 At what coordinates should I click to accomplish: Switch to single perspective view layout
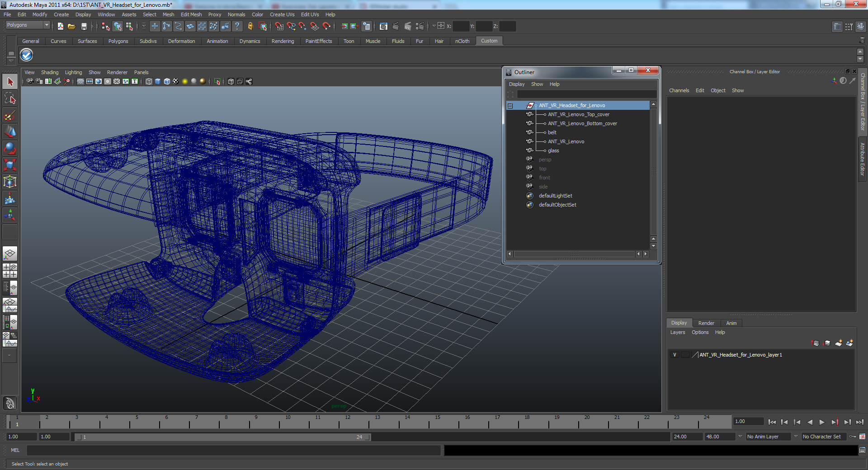click(x=10, y=254)
